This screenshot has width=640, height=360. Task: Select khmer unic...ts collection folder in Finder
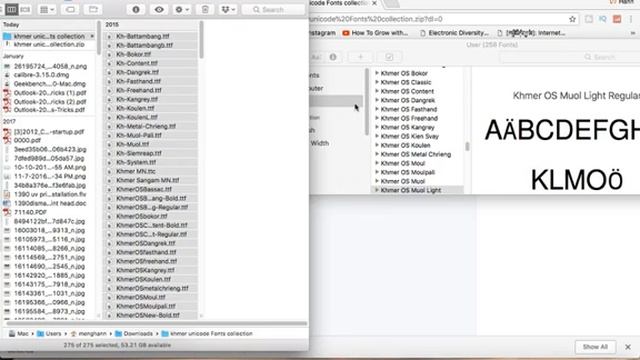(x=49, y=36)
